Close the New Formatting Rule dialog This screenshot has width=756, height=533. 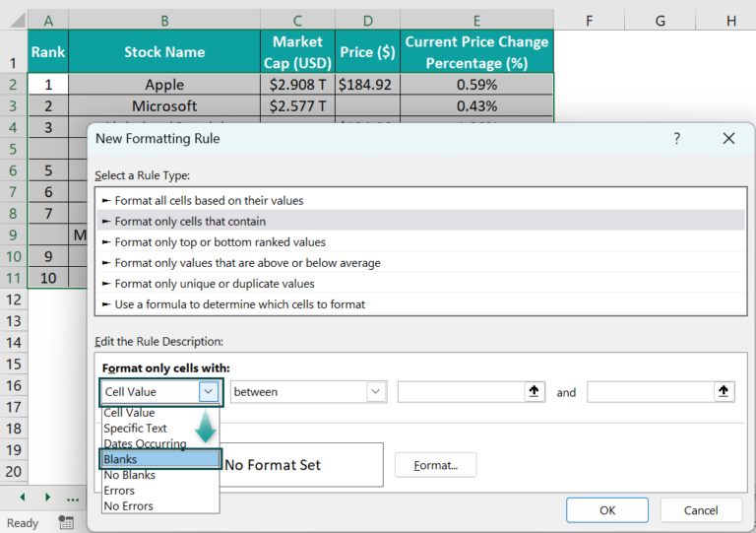click(728, 139)
